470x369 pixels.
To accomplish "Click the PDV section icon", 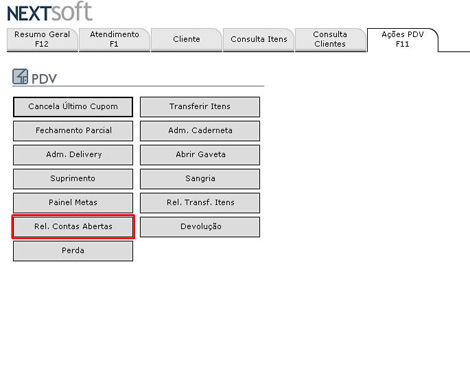I will 20,77.
